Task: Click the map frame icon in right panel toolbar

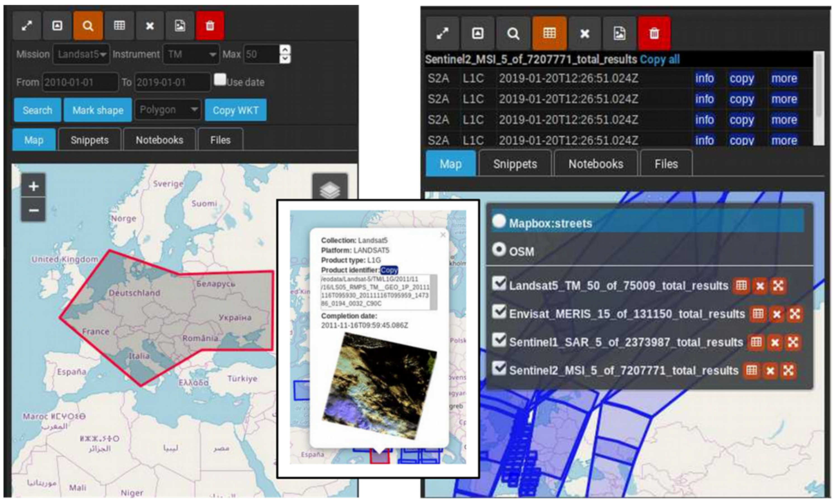Action: point(478,33)
